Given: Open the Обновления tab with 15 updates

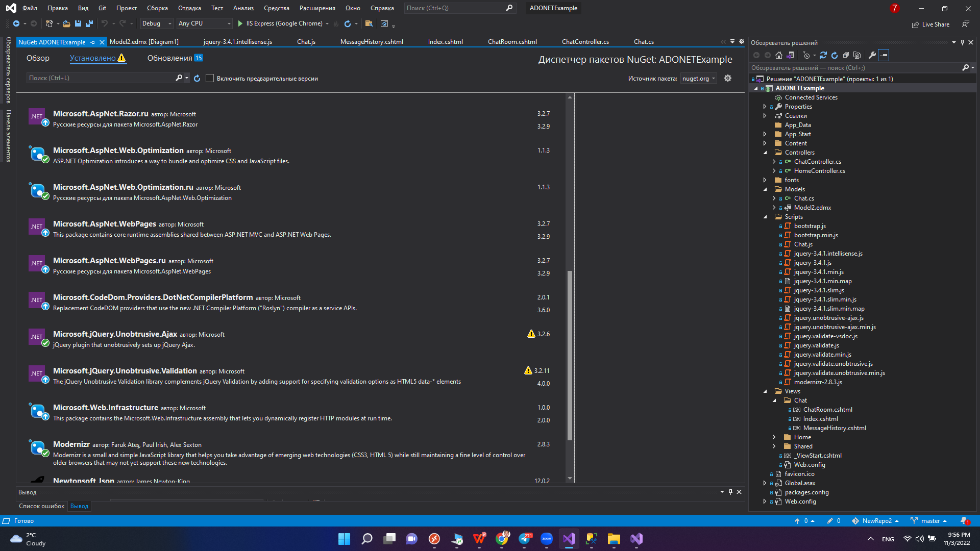Looking at the screenshot, I should click(175, 58).
